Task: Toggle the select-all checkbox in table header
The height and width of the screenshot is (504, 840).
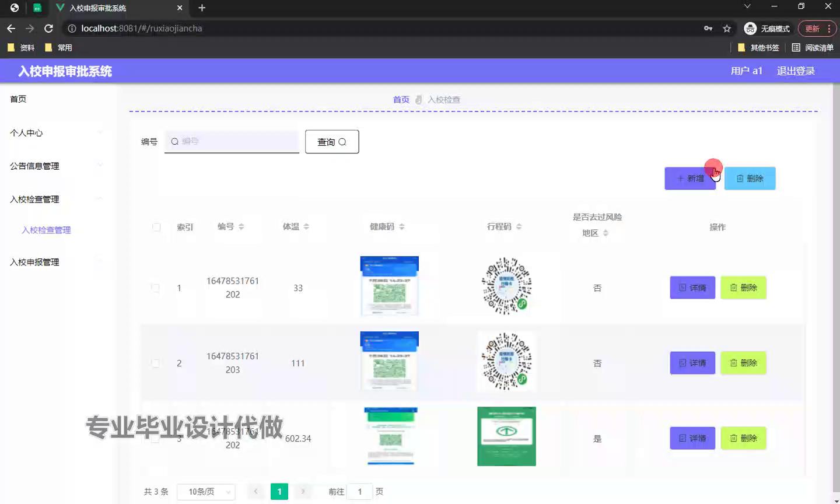Action: [x=156, y=227]
